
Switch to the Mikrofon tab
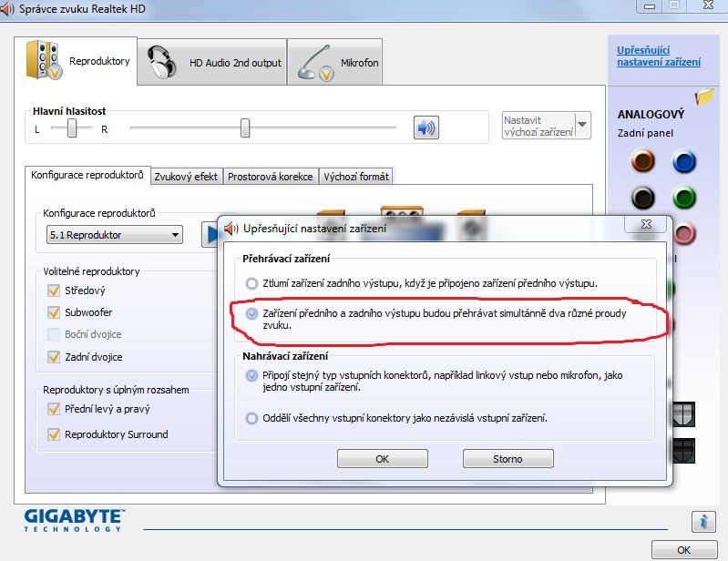tap(335, 63)
